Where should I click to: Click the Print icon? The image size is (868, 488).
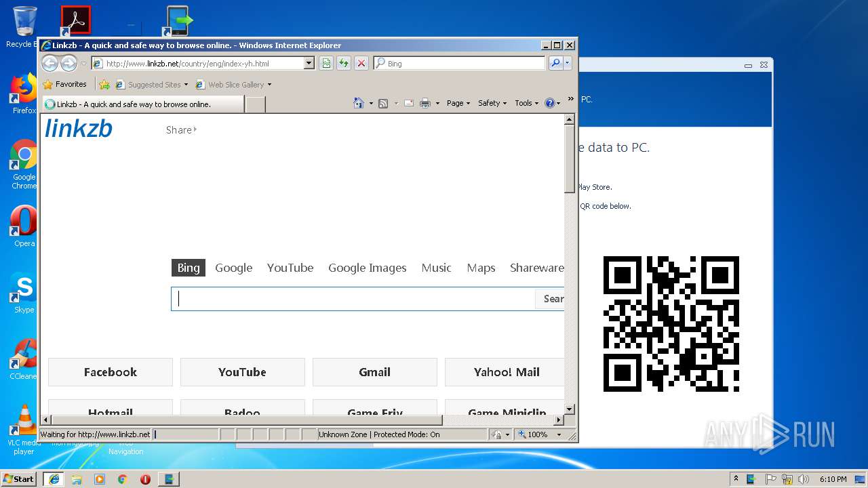pyautogui.click(x=425, y=103)
